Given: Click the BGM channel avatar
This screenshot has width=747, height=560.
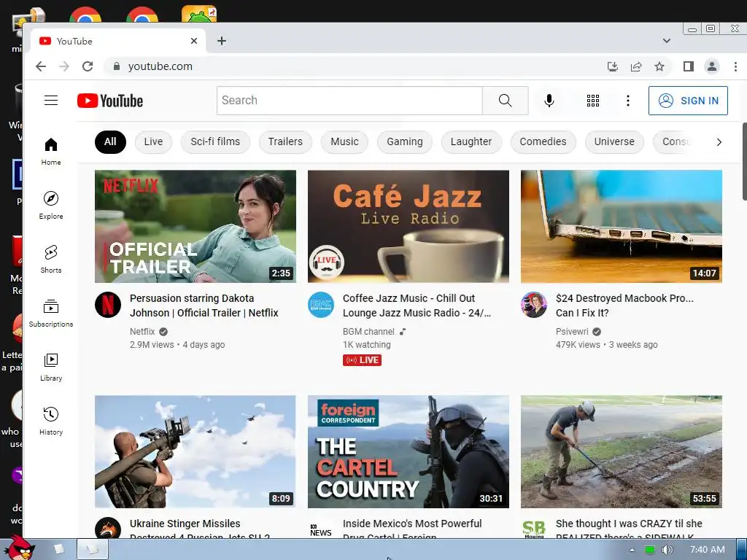Looking at the screenshot, I should pyautogui.click(x=321, y=305).
